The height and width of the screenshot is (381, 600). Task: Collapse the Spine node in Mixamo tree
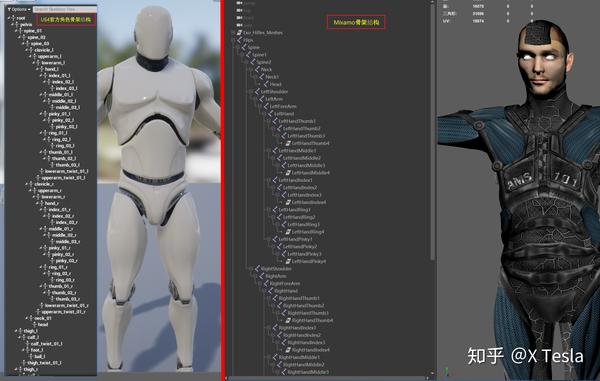click(x=237, y=47)
